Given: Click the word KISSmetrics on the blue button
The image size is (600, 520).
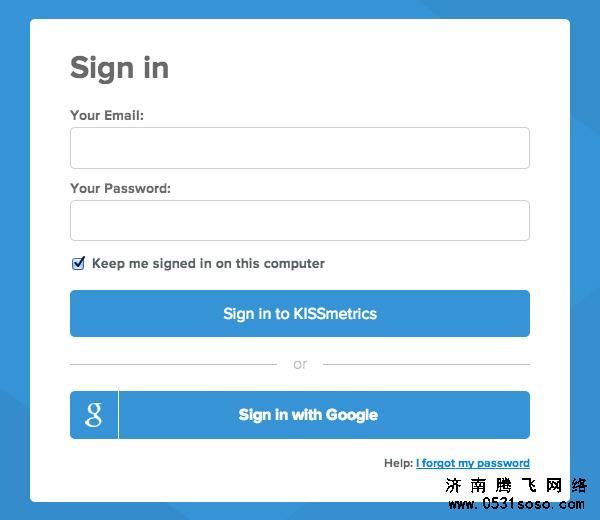Looking at the screenshot, I should [335, 314].
